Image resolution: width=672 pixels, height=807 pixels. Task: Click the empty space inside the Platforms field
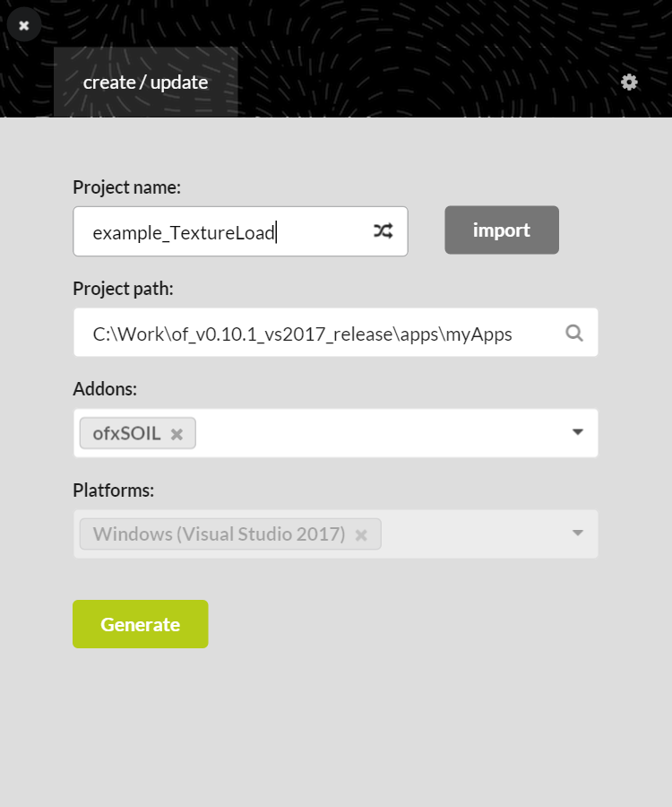click(475, 534)
